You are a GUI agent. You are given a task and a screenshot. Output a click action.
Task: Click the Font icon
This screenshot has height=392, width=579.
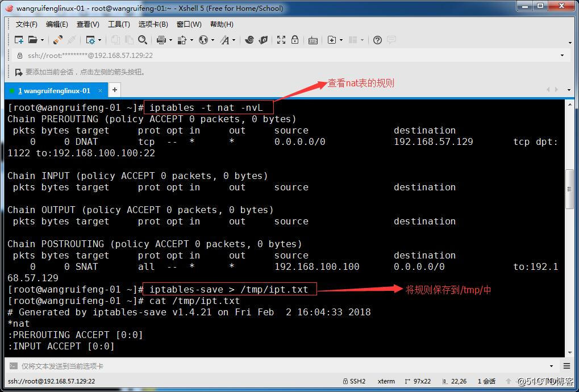tap(224, 40)
